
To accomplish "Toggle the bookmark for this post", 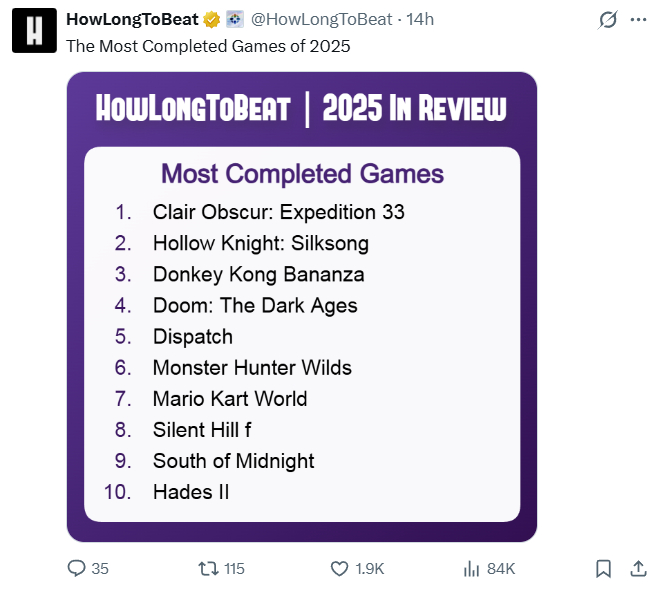I will (603, 568).
